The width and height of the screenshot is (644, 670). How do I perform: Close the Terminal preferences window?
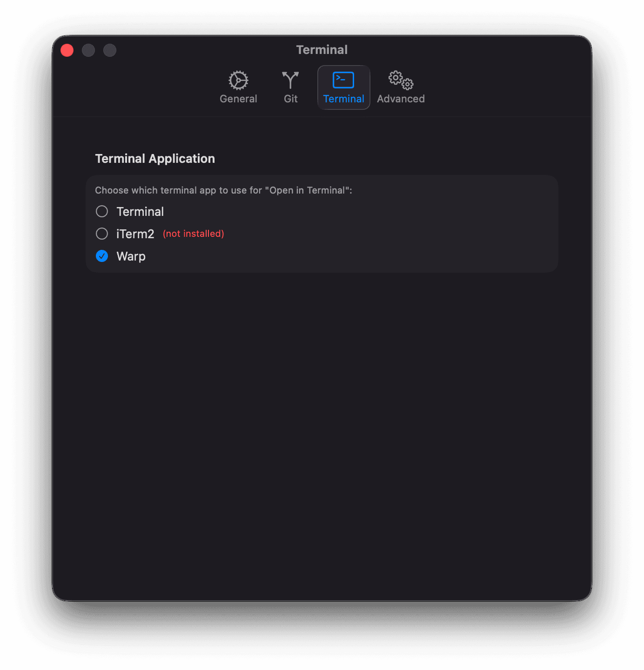pyautogui.click(x=67, y=50)
